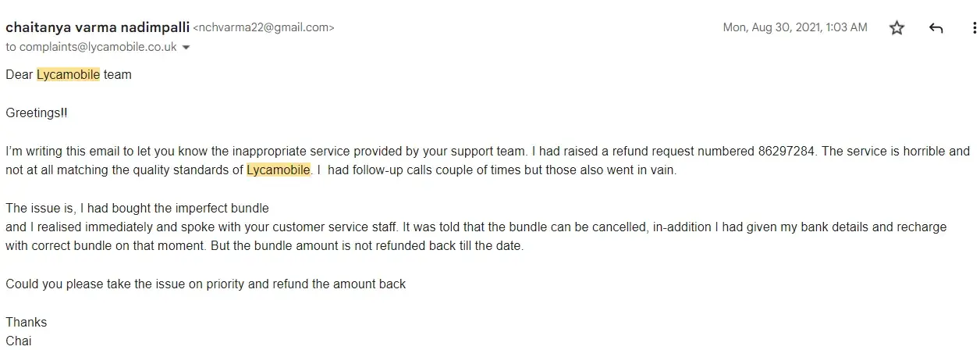Click the word Dear in salutation
Viewport: 980px width, 350px height.
[x=19, y=75]
